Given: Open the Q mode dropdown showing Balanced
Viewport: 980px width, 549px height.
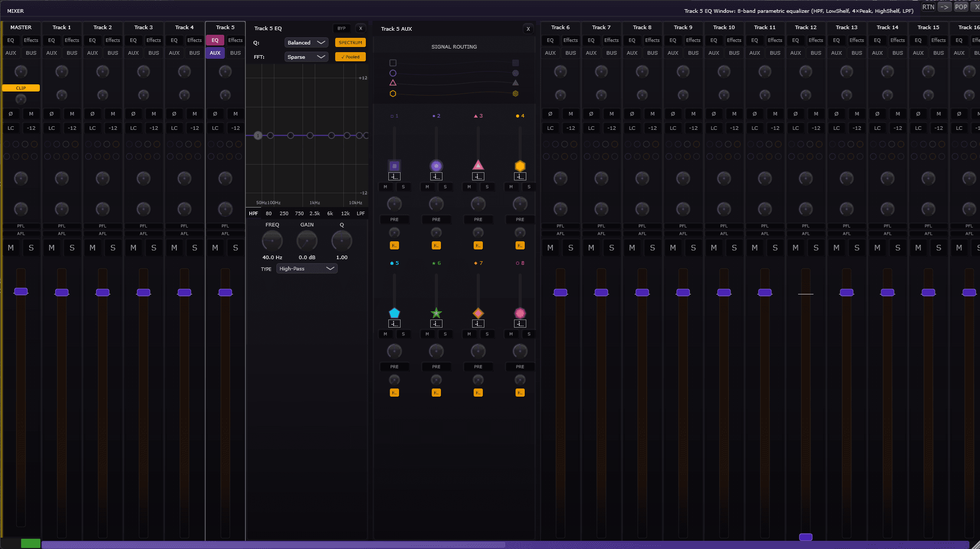Looking at the screenshot, I should click(x=306, y=42).
